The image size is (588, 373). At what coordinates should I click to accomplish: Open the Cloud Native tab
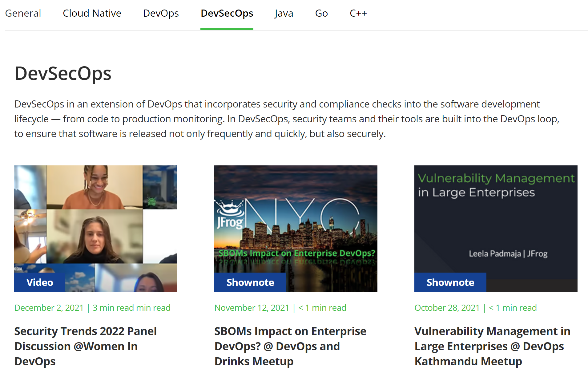(x=92, y=13)
